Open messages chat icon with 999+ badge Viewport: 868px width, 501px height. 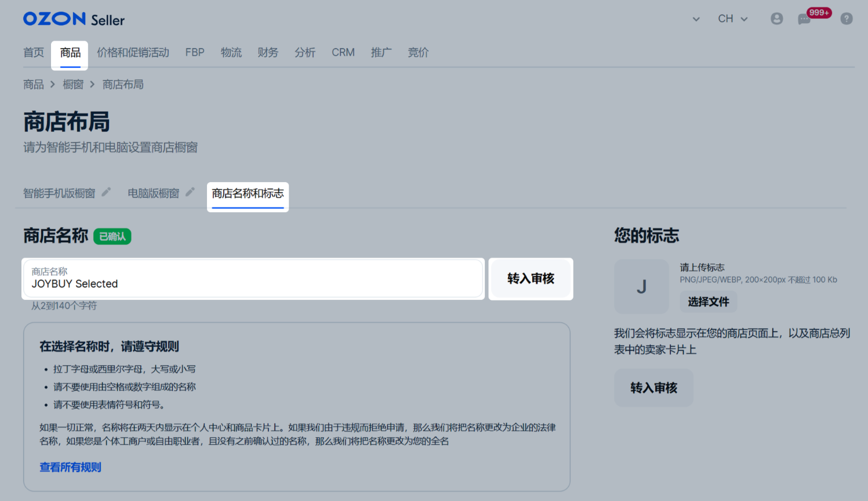[x=804, y=20]
